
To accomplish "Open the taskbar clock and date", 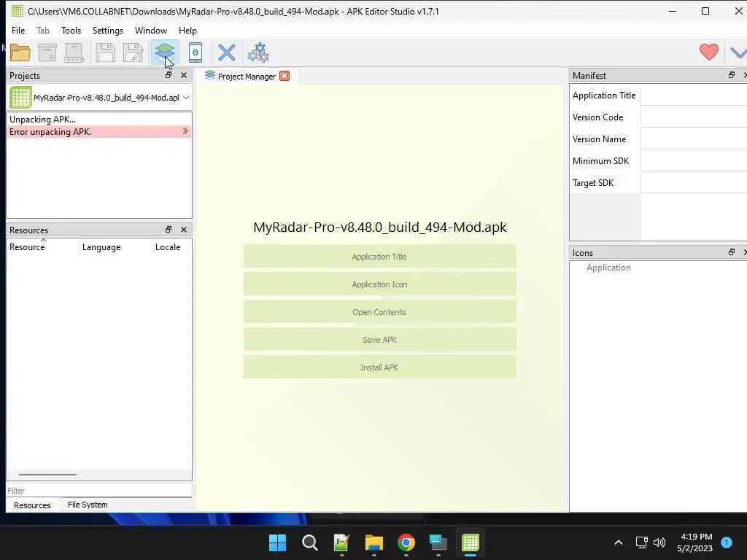I will click(x=695, y=542).
